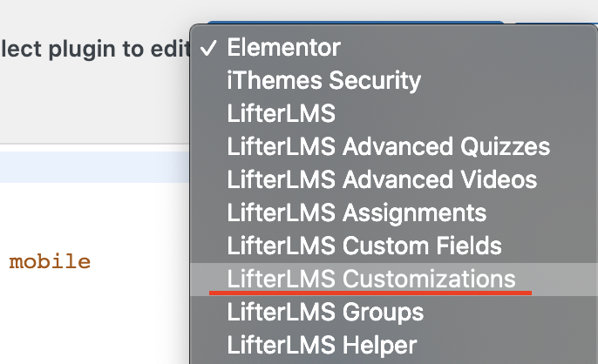Choose the highlighted LifterLMS Customizations option

(x=394, y=279)
